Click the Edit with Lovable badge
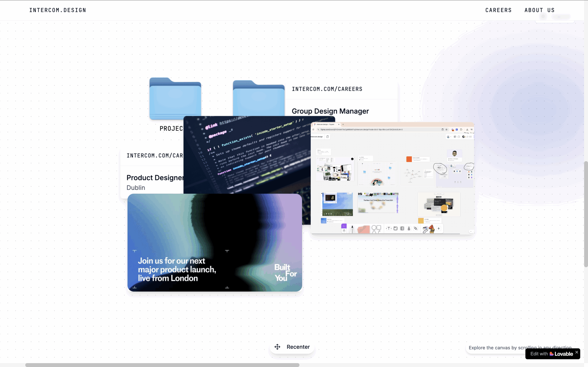Screen dimensions: 588x367 click(551, 354)
